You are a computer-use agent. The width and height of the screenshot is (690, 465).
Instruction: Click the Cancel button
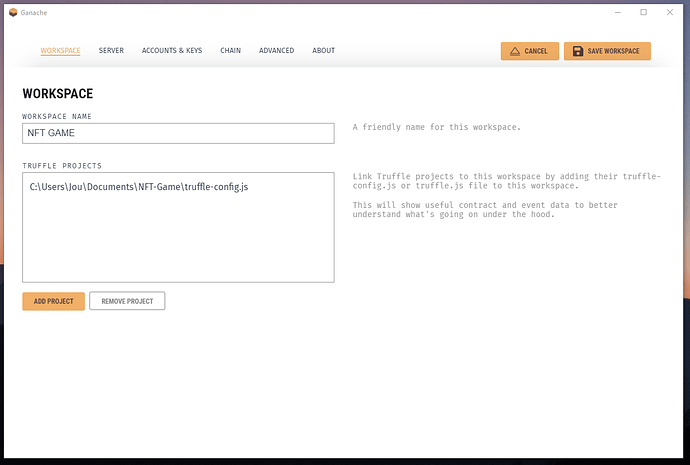click(x=530, y=51)
